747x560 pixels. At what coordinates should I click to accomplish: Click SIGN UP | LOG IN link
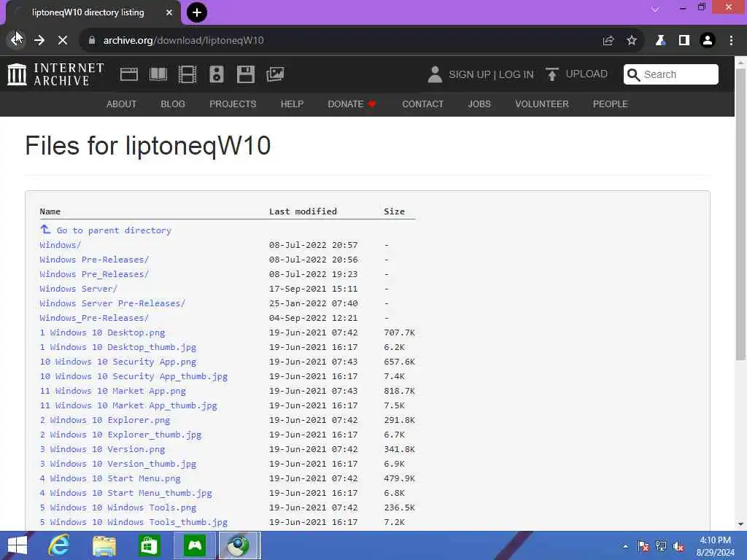click(x=491, y=75)
